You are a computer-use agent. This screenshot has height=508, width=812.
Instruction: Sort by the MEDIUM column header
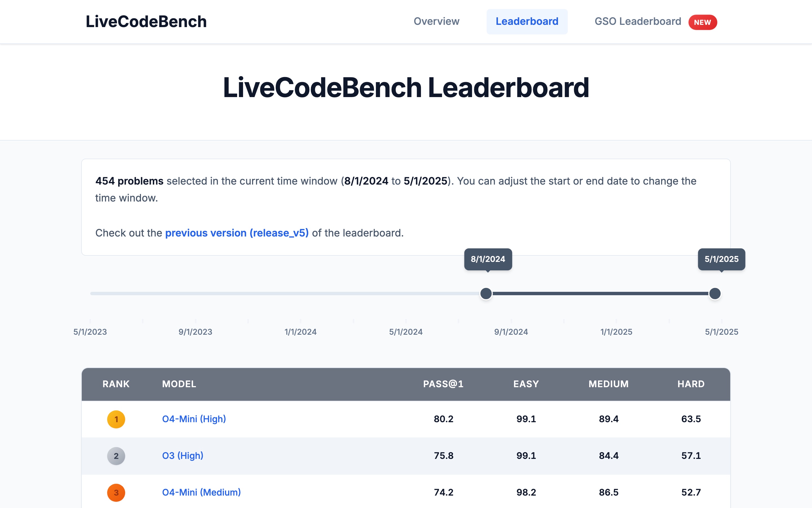click(609, 384)
